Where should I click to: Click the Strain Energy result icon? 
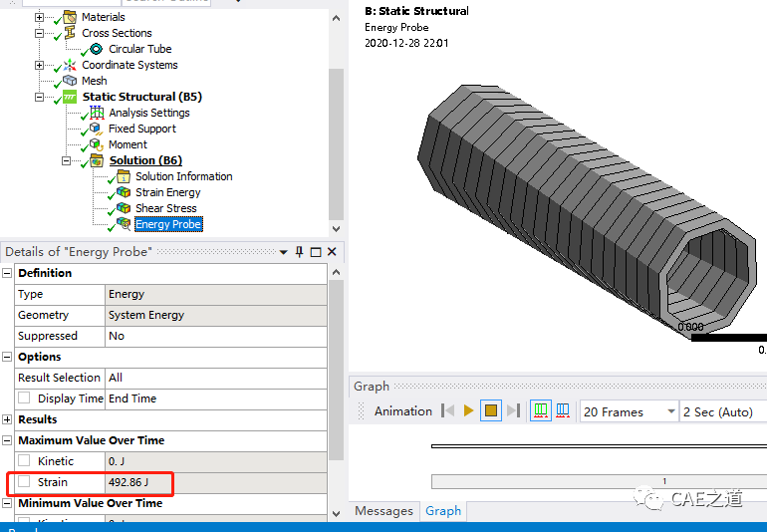pyautogui.click(x=124, y=192)
